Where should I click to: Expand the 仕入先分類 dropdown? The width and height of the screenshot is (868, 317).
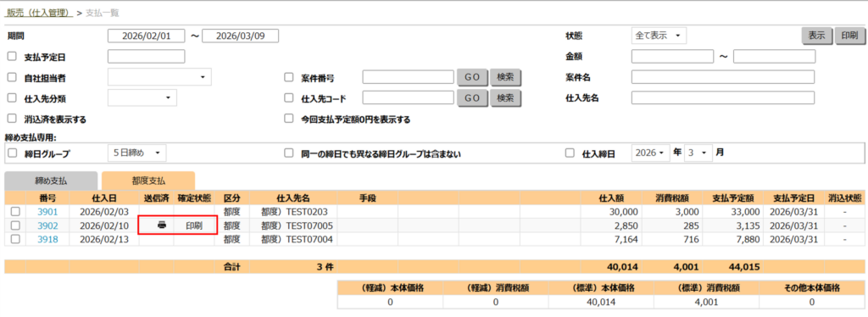[142, 98]
